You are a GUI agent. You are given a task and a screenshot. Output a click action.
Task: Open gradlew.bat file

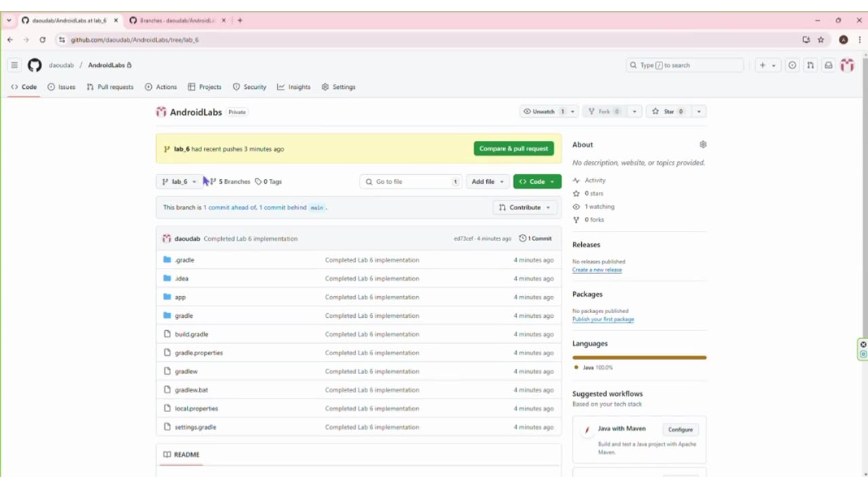point(191,390)
